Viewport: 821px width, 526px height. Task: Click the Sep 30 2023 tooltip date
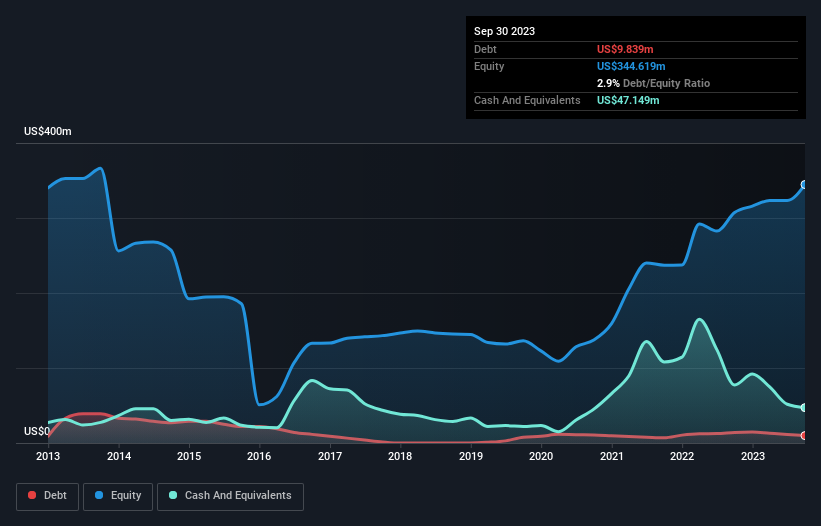504,31
